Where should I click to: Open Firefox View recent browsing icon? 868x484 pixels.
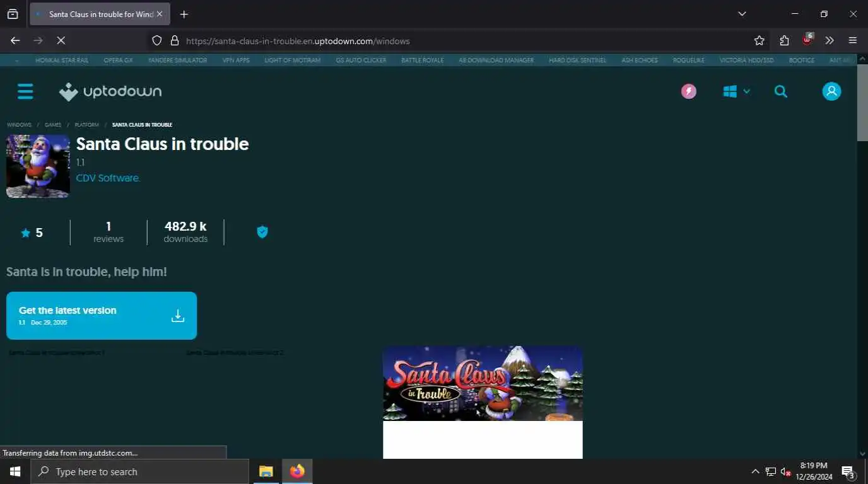[13, 14]
